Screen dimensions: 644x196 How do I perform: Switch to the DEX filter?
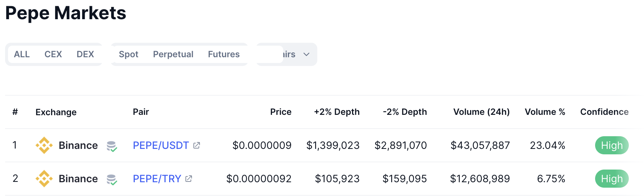coord(85,54)
